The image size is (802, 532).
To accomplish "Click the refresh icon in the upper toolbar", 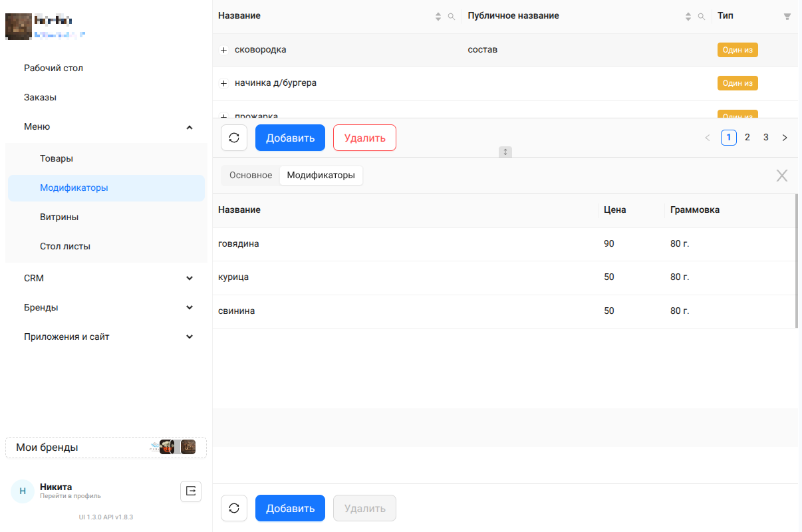I will tap(234, 138).
